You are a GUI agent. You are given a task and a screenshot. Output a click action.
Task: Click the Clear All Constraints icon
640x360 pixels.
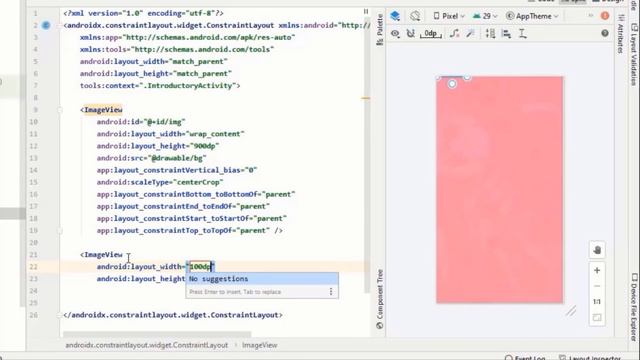click(454, 33)
